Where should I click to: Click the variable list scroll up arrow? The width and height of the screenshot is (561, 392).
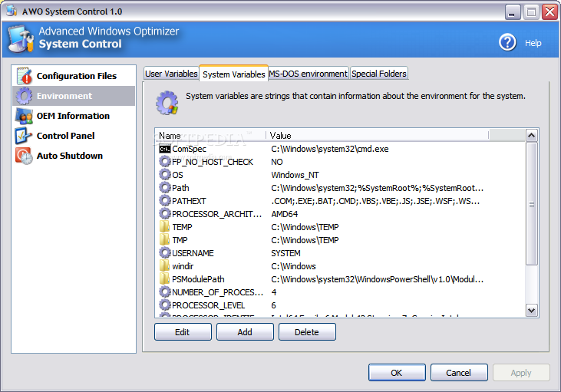click(x=531, y=136)
